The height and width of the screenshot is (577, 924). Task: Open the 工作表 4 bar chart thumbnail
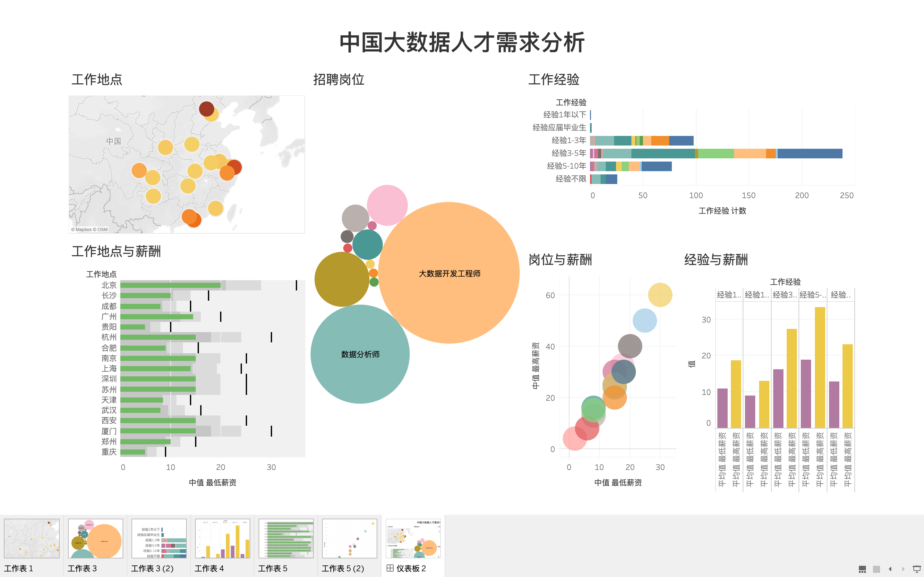point(223,539)
